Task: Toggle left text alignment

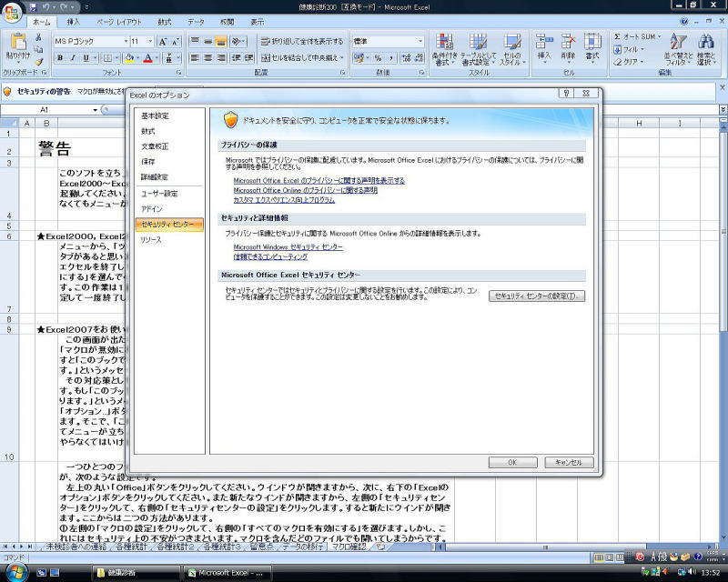Action: point(195,58)
